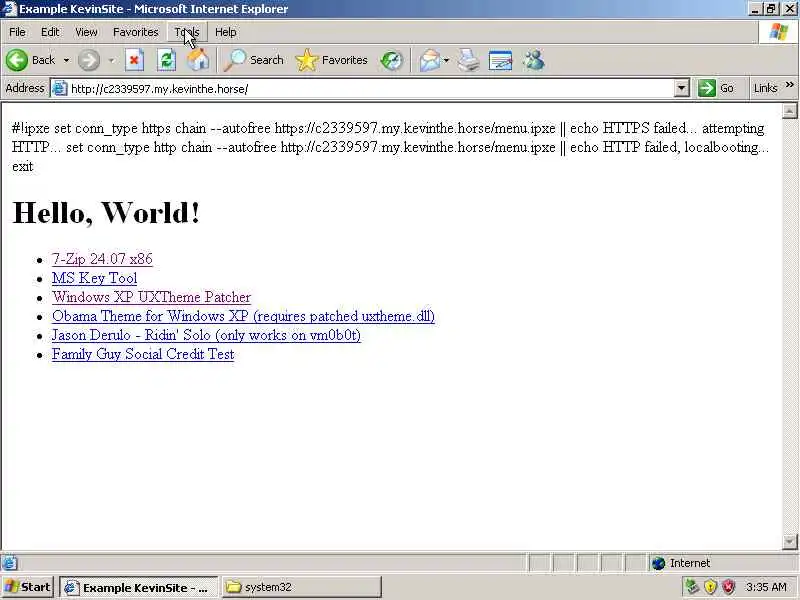
Task: Click the grayed Forward arrow button
Action: pyautogui.click(x=89, y=60)
